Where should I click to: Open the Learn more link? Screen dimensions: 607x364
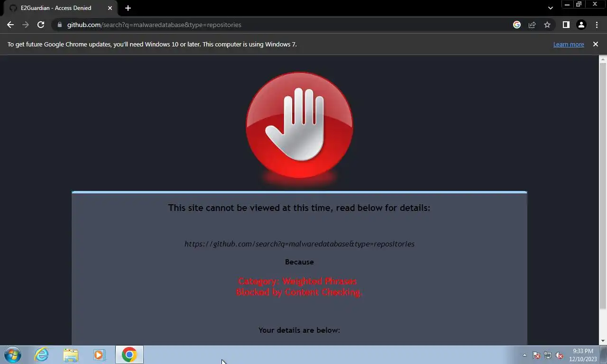pos(569,44)
